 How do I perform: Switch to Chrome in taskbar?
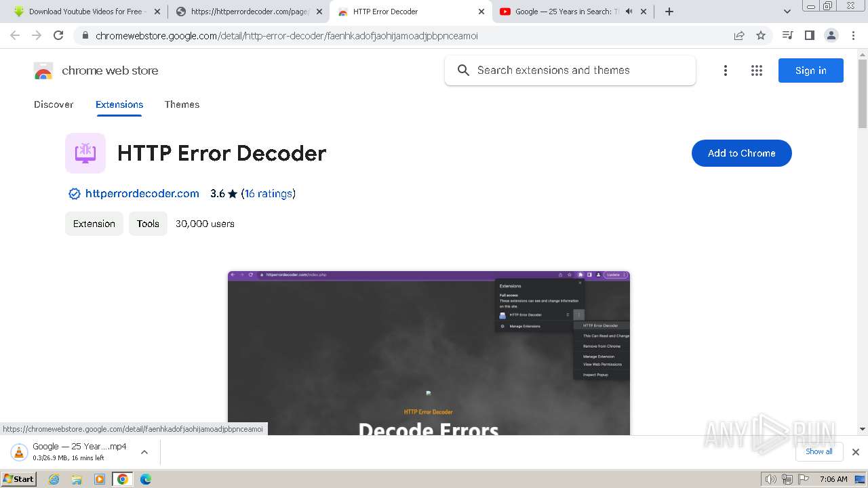pos(123,479)
